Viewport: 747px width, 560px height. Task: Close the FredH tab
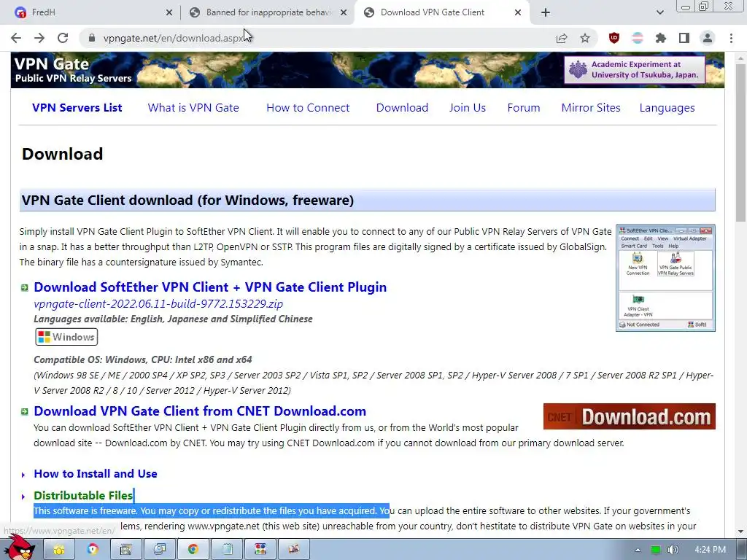point(169,12)
